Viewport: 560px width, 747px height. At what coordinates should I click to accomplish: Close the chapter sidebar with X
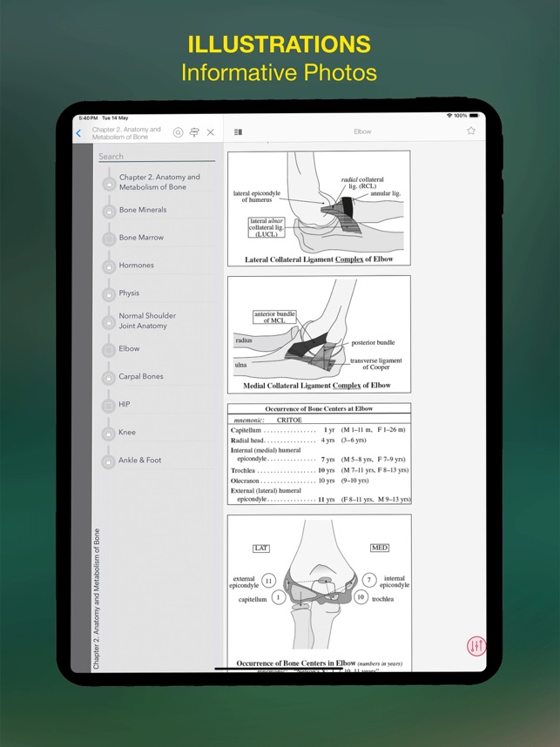point(210,132)
